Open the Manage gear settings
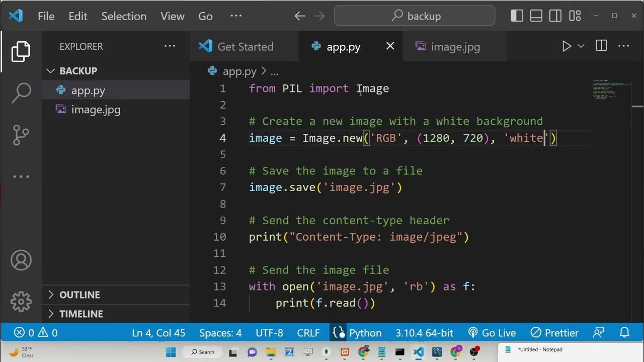 click(21, 301)
